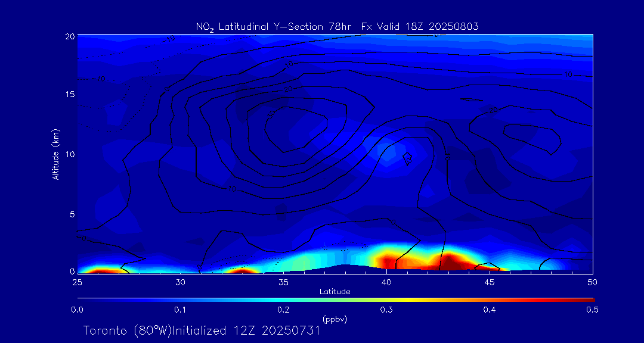The width and height of the screenshot is (644, 343).
Task: Click the 'Latitude' horizontal axis label
Action: pyautogui.click(x=335, y=292)
